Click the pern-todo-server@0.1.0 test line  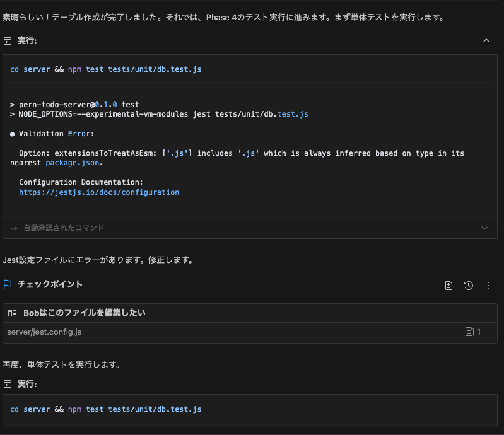click(x=74, y=105)
